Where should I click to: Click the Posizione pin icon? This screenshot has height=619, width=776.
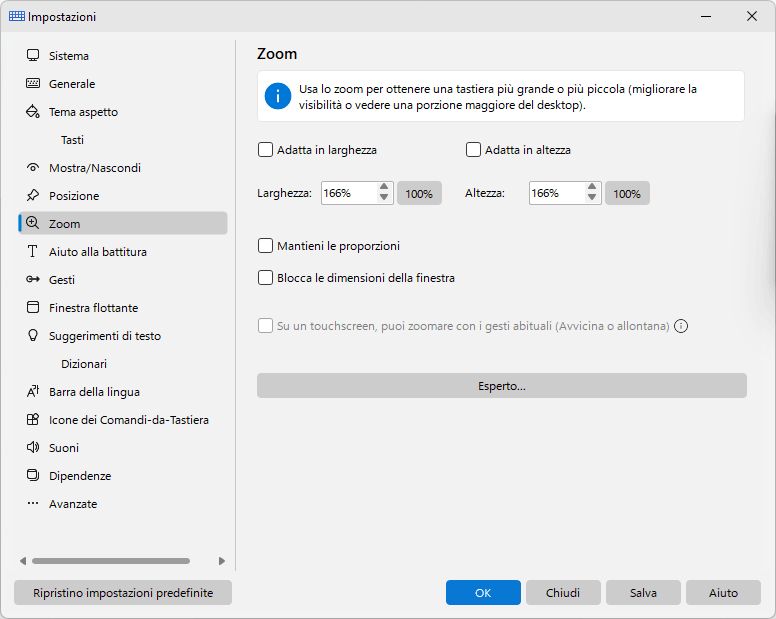pyautogui.click(x=33, y=195)
